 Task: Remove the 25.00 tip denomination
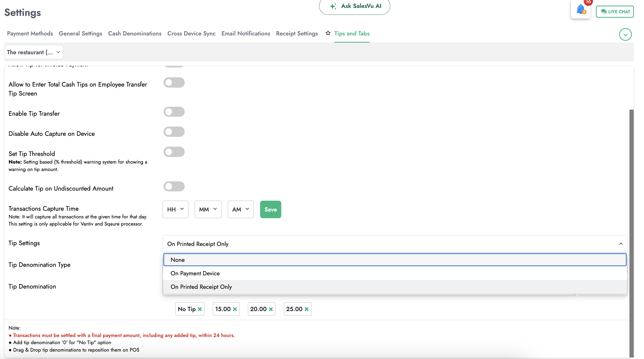(307, 309)
